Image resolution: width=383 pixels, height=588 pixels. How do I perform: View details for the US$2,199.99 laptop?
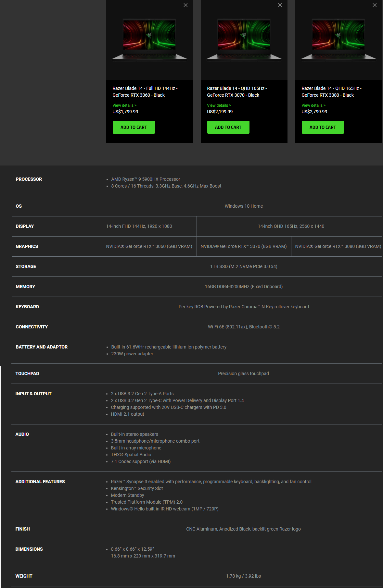[219, 105]
